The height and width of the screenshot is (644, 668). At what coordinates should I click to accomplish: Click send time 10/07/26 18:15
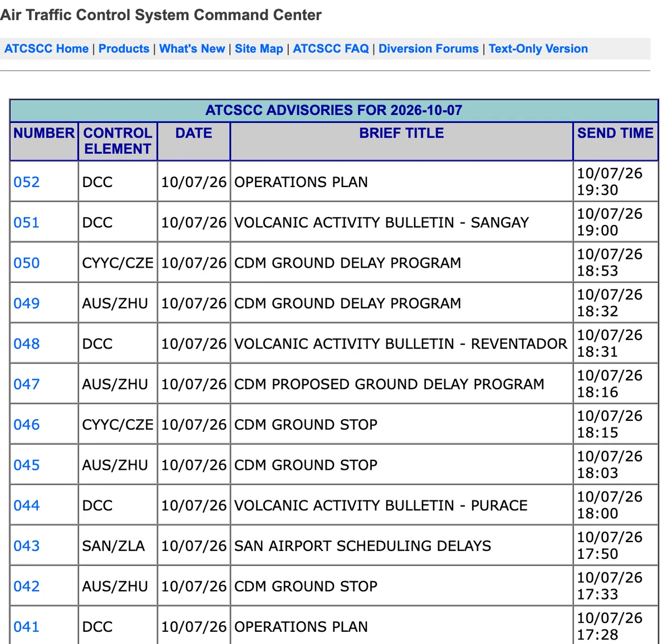click(610, 424)
